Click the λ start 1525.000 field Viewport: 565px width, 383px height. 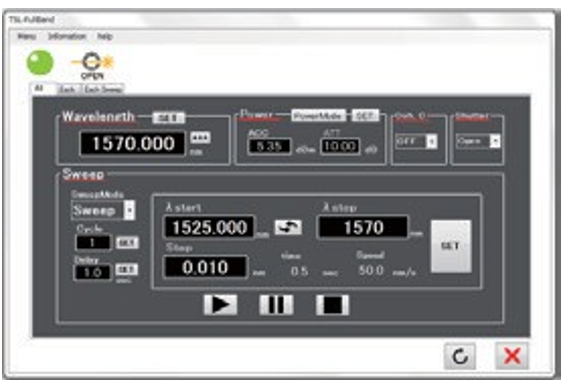click(x=209, y=227)
